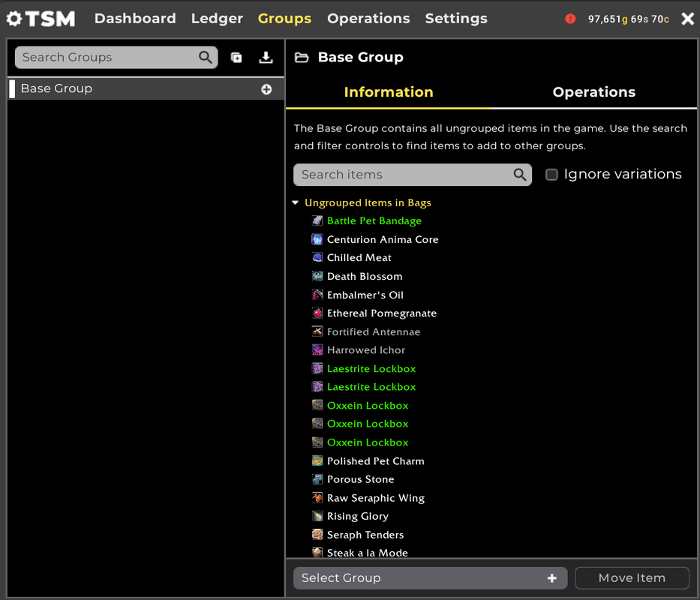Click the plus icon in Select Group
Viewport: 700px width, 600px height.
click(552, 578)
